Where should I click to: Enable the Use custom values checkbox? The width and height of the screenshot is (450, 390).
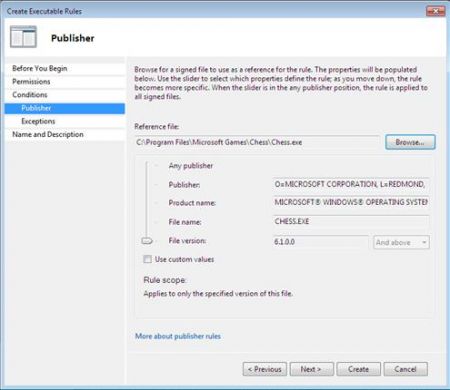point(147,259)
